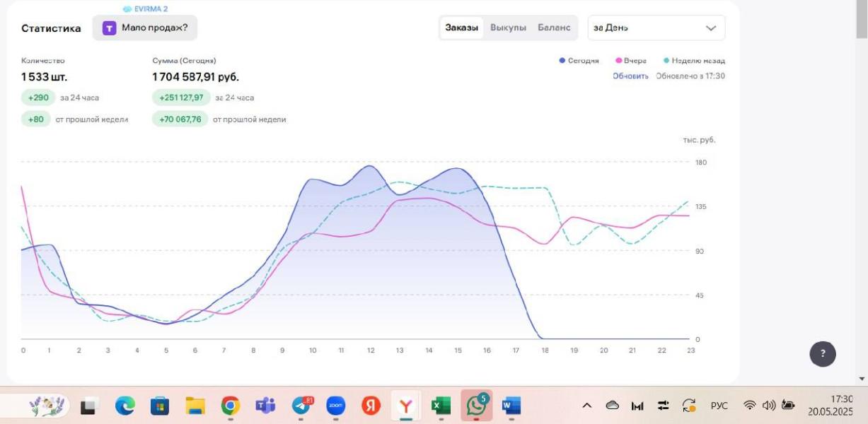
Task: Open Zoom from the taskbar
Action: [x=335, y=406]
